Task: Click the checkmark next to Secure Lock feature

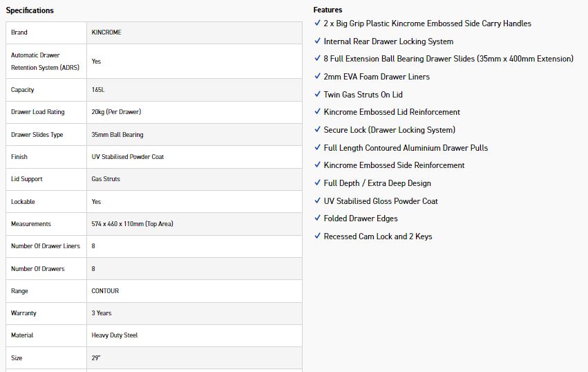Action: (317, 129)
